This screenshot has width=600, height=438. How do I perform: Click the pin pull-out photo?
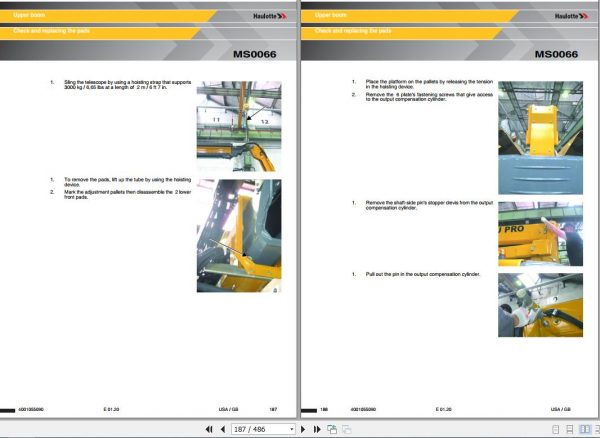540,305
